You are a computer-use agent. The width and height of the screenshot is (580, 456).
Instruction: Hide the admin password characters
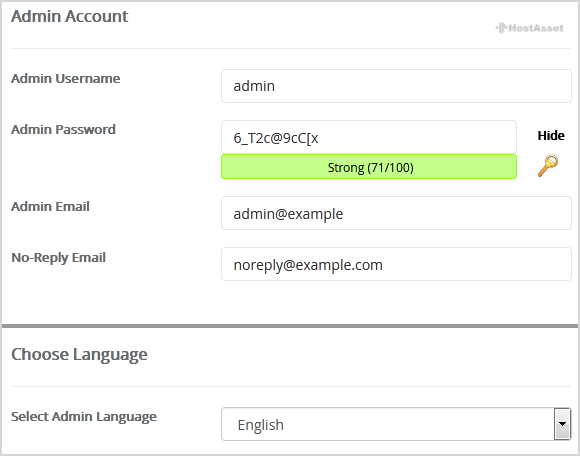point(551,135)
